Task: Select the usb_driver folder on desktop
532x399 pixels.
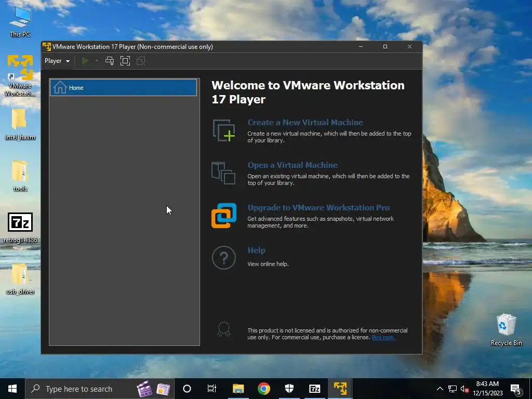Action: (x=20, y=279)
